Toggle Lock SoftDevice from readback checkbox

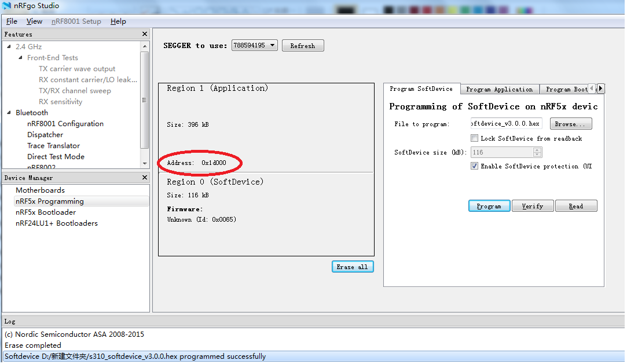point(474,138)
